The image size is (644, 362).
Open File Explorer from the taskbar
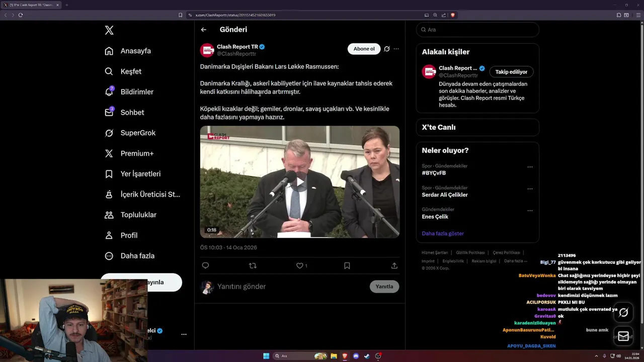(334, 356)
